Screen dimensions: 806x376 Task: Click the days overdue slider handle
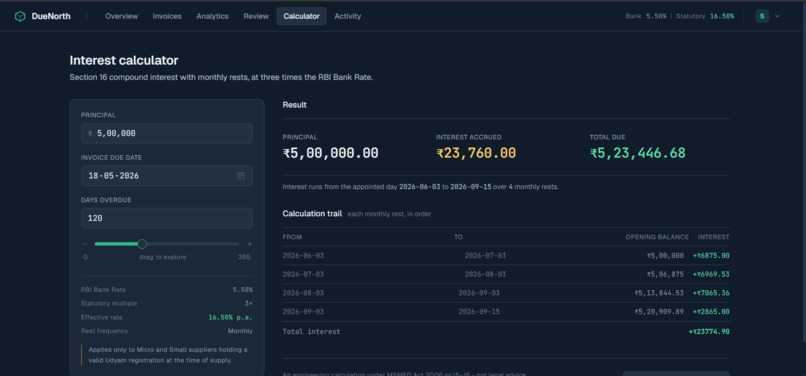(x=142, y=244)
